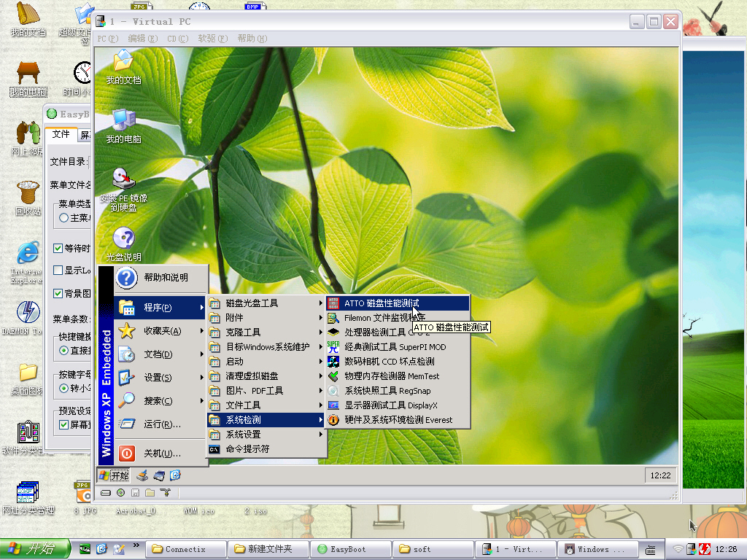This screenshot has height=560, width=747.
Task: Click the eye icon in host quick launch
Action: click(85, 549)
